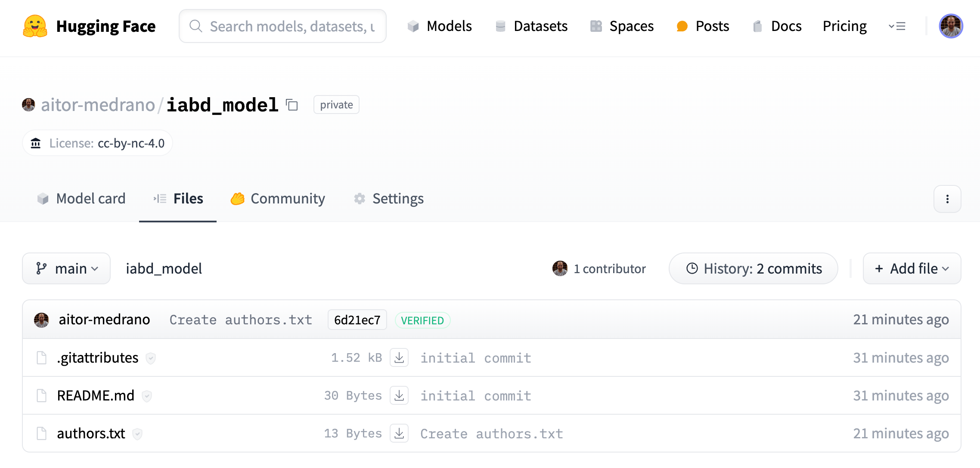Click the file icon beside .gitattributes
Image resolution: width=980 pixels, height=468 pixels.
[42, 358]
